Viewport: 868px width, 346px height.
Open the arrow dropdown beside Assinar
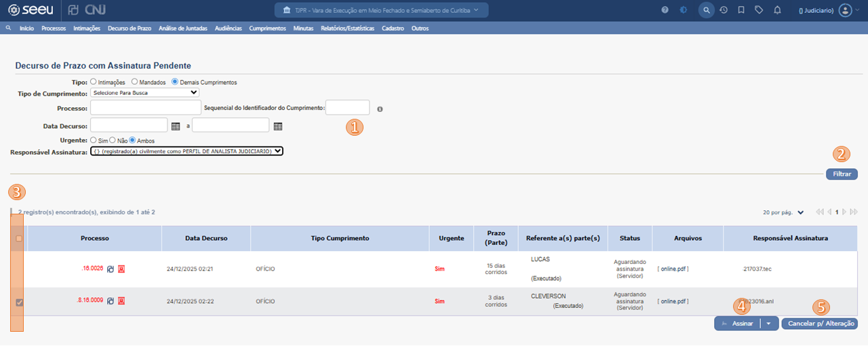tap(768, 324)
